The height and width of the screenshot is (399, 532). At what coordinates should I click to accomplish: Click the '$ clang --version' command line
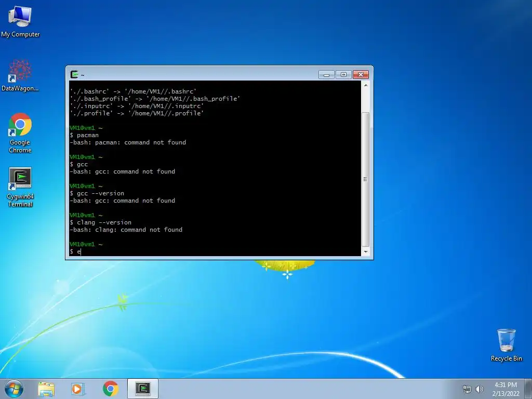100,222
